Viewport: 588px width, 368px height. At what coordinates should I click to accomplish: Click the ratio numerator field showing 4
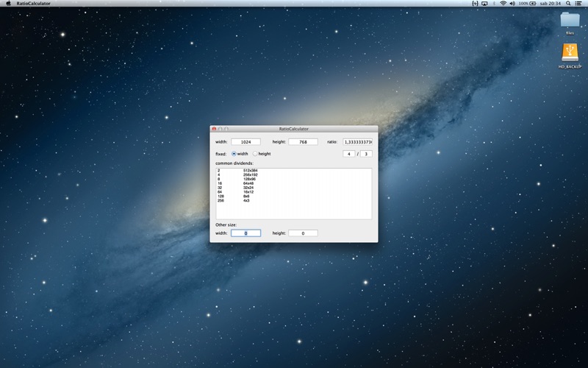pyautogui.click(x=348, y=154)
